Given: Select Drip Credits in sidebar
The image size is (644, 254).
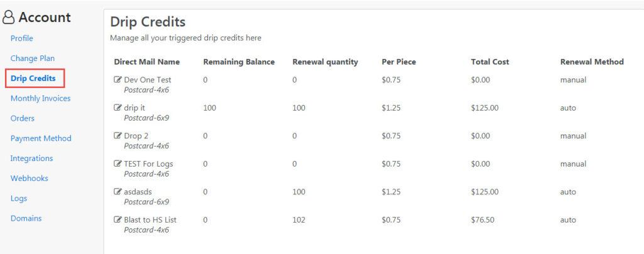Looking at the screenshot, I should coord(35,79).
